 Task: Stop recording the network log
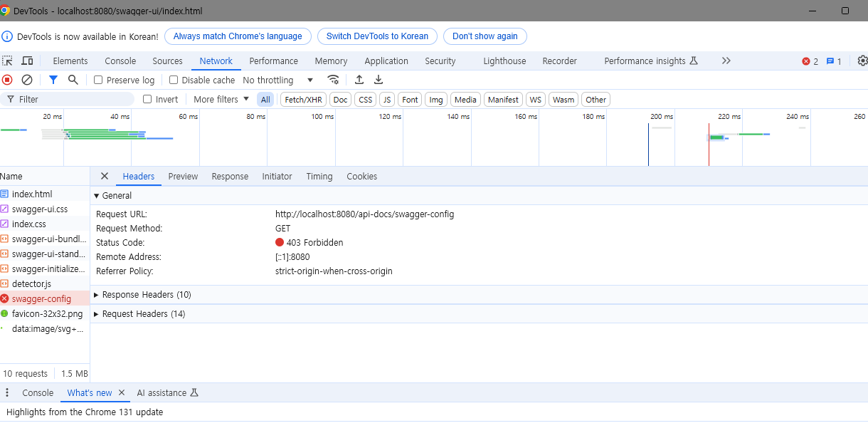pyautogui.click(x=7, y=80)
